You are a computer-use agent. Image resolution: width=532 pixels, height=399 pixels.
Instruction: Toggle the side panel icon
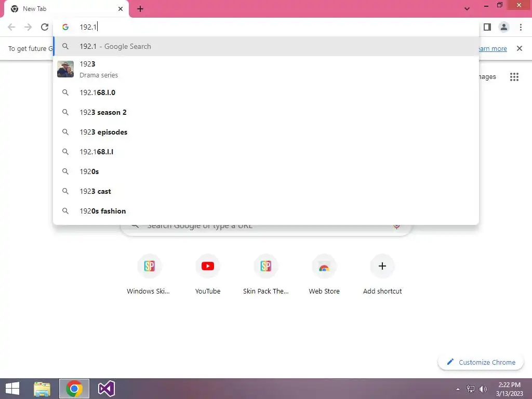pyautogui.click(x=487, y=27)
